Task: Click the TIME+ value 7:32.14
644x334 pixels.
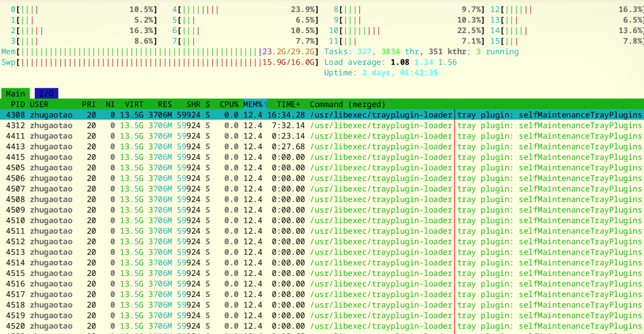Action: pos(288,125)
